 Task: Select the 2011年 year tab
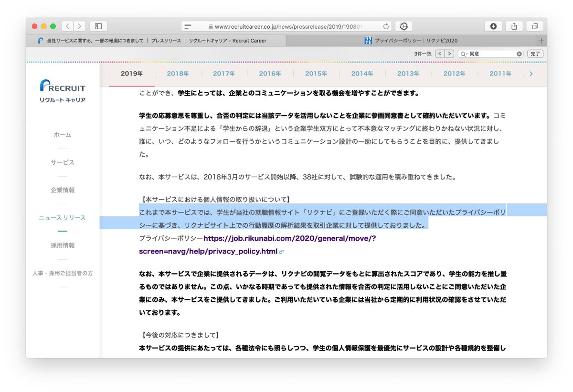pos(500,74)
